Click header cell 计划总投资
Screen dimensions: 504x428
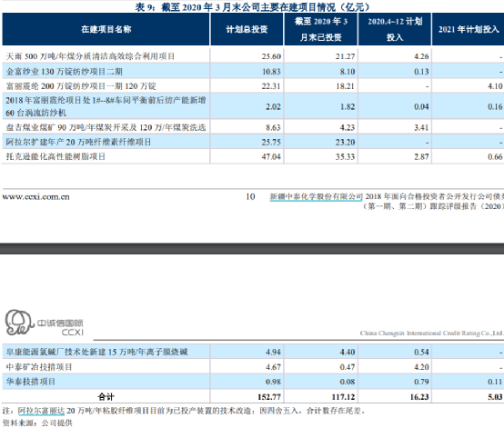pyautogui.click(x=247, y=29)
